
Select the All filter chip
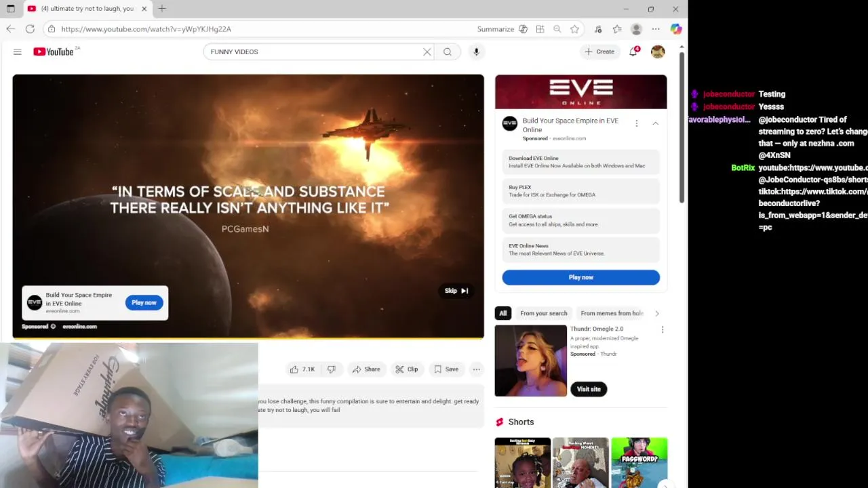[502, 313]
